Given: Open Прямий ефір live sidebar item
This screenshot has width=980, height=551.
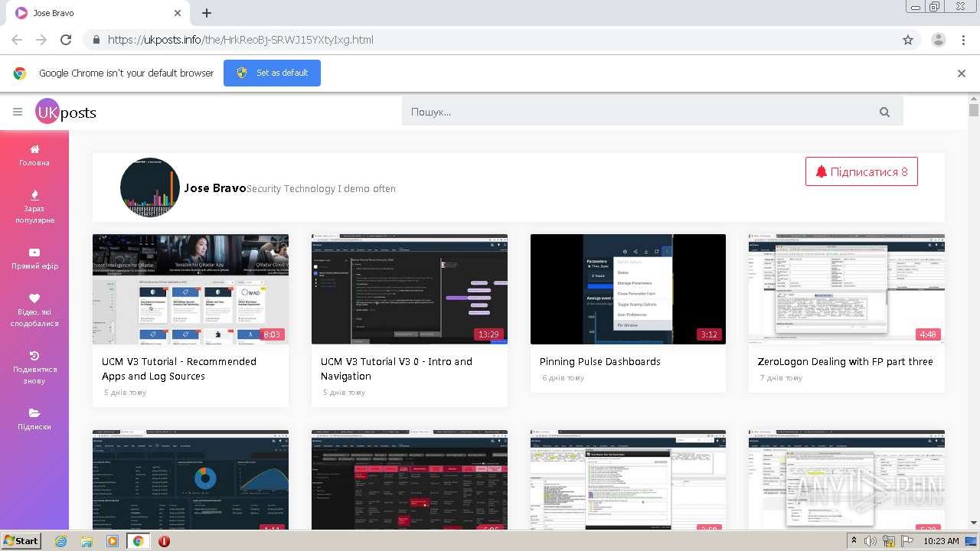Looking at the screenshot, I should pos(34,259).
